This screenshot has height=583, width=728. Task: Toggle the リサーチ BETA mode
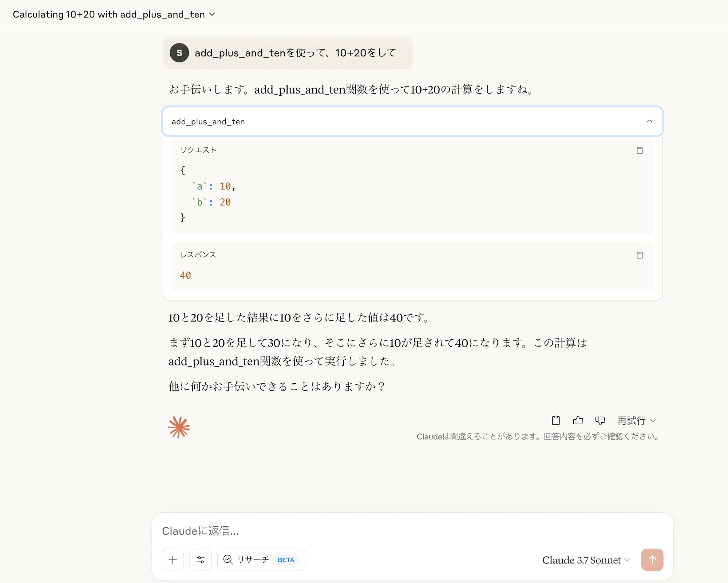click(261, 560)
